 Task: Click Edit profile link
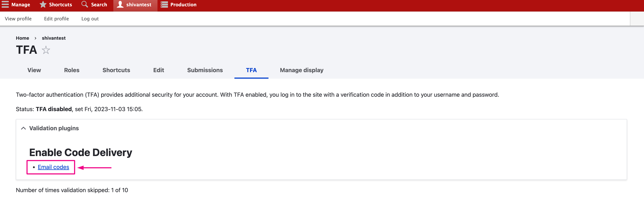56,19
